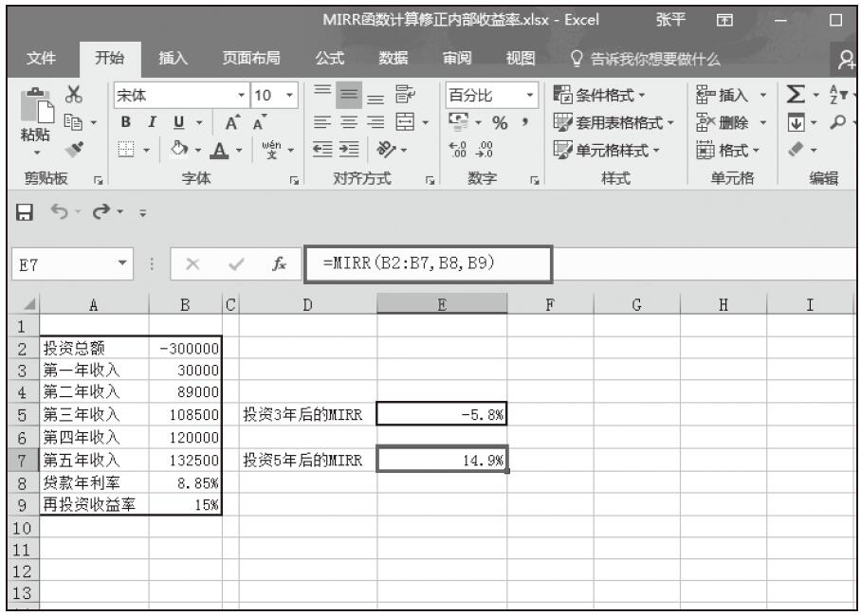Select cell E5 showing -5.8%
The height and width of the screenshot is (616, 861).
coord(442,413)
